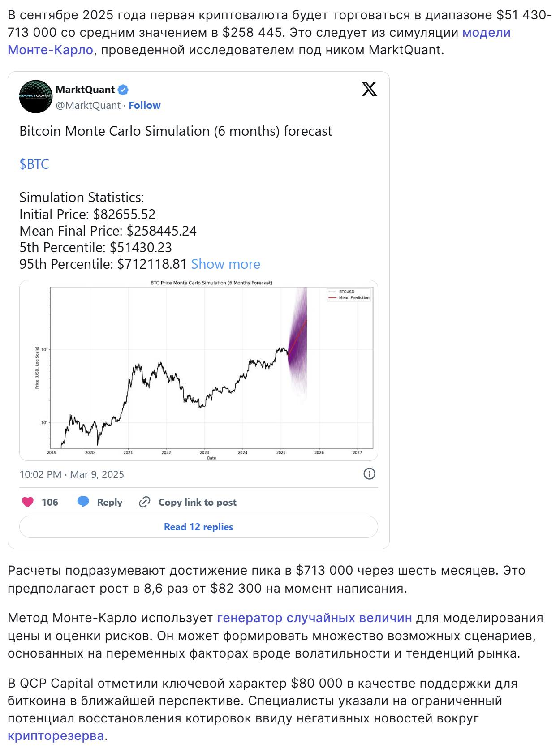Screen dimensions: 560x748
Task: Expand tweet text with Show more
Action: click(225, 264)
